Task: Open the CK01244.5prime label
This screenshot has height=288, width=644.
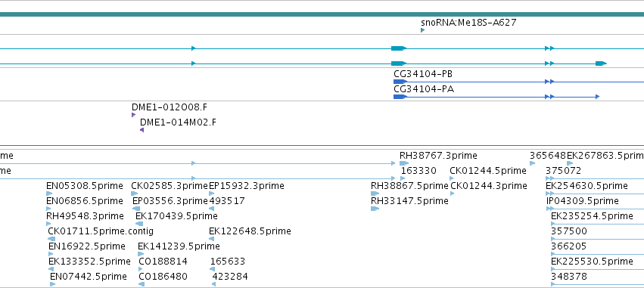Action: click(488, 171)
